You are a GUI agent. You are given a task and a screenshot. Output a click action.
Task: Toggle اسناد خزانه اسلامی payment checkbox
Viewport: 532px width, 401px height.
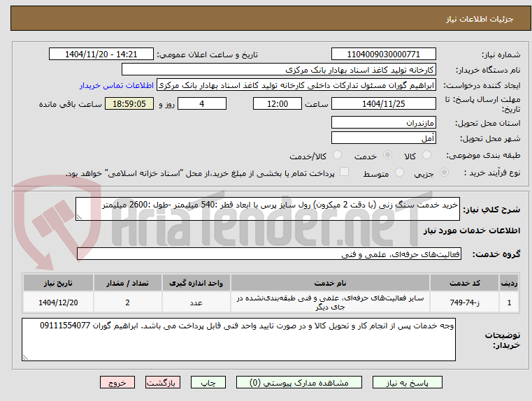pyautogui.click(x=344, y=172)
